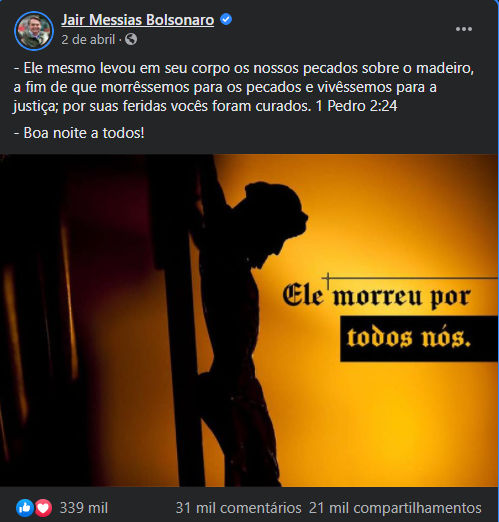This screenshot has width=499, height=522.
Task: Click the globe public visibility icon
Action: 131,39
